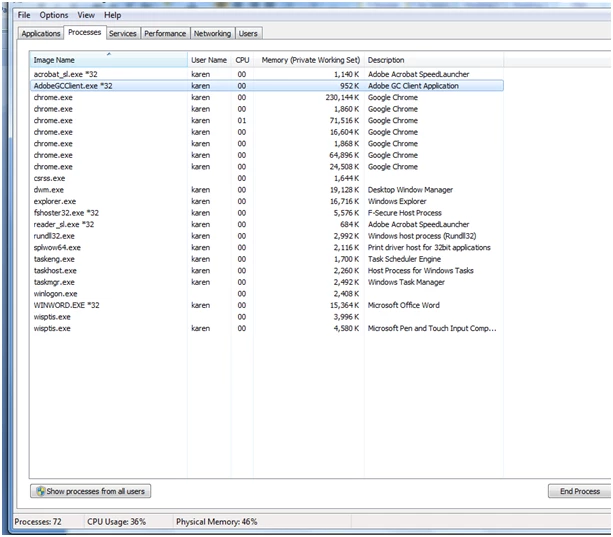Screen dimensions: 613x537
Task: Select the csrss.exe process
Action: (267, 178)
